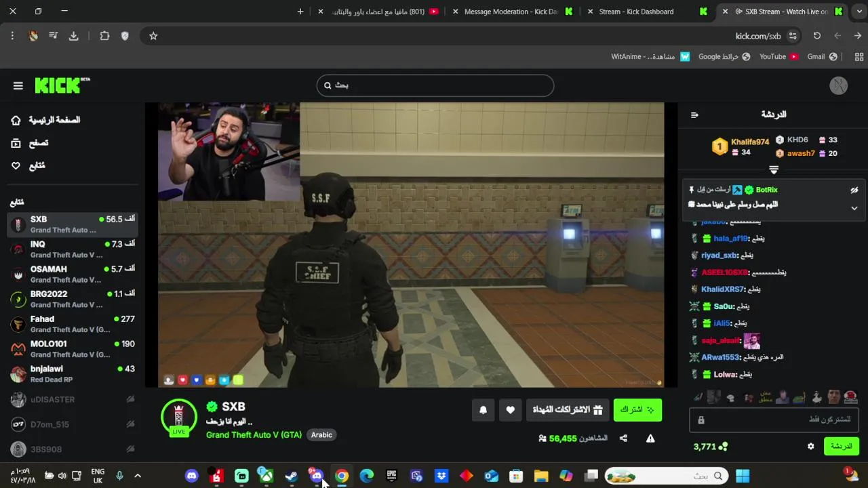Open the Kick hamburger sidebar menu
Screen dimensions: 868x488
click(18, 85)
